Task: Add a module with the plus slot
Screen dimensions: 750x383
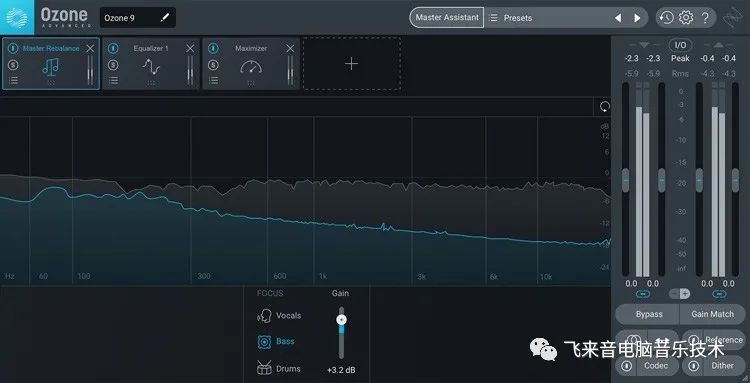Action: 352,64
